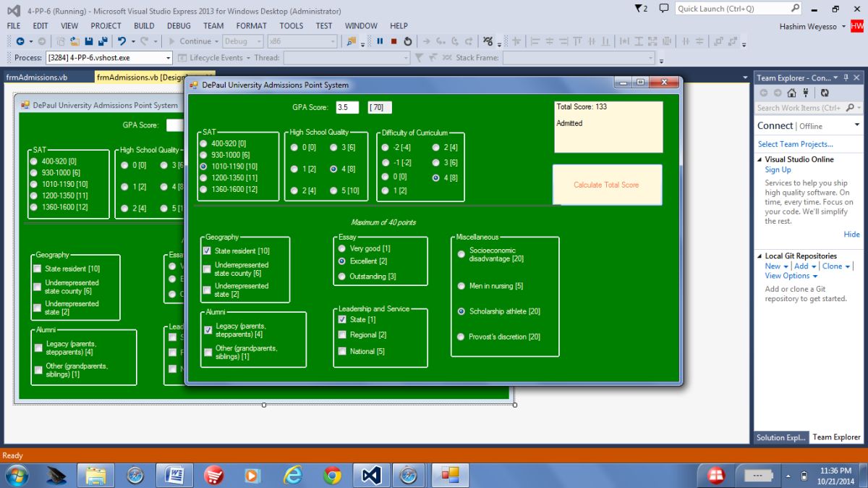Viewport: 868px width, 488px height.
Task: Restart the debugging session
Action: tap(407, 41)
